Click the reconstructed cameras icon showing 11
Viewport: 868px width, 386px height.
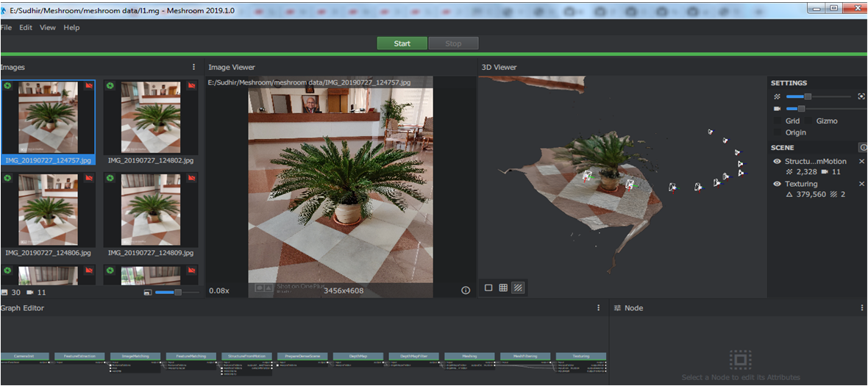point(30,292)
